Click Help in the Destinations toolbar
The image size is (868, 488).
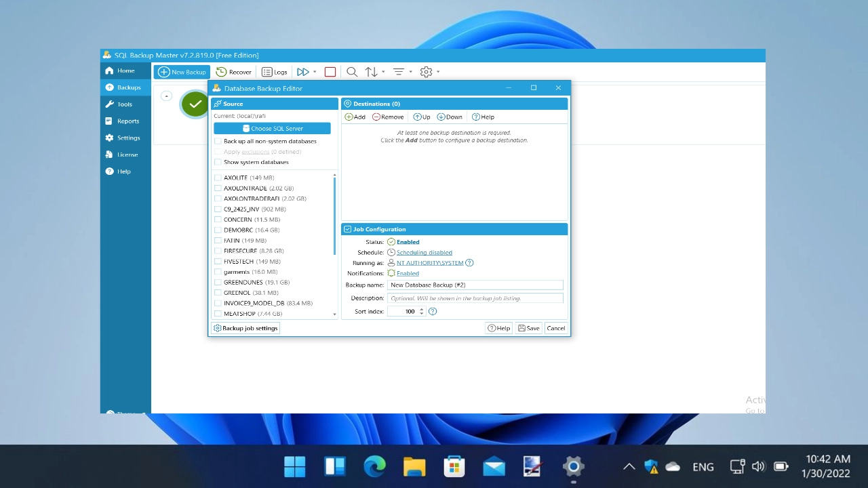[484, 117]
